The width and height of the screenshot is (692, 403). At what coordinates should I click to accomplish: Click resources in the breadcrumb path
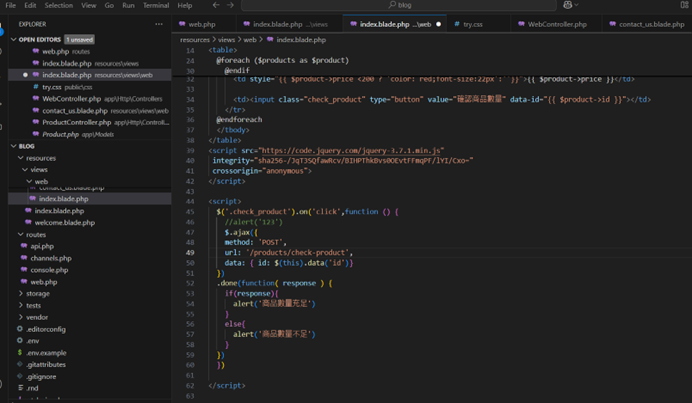click(195, 40)
